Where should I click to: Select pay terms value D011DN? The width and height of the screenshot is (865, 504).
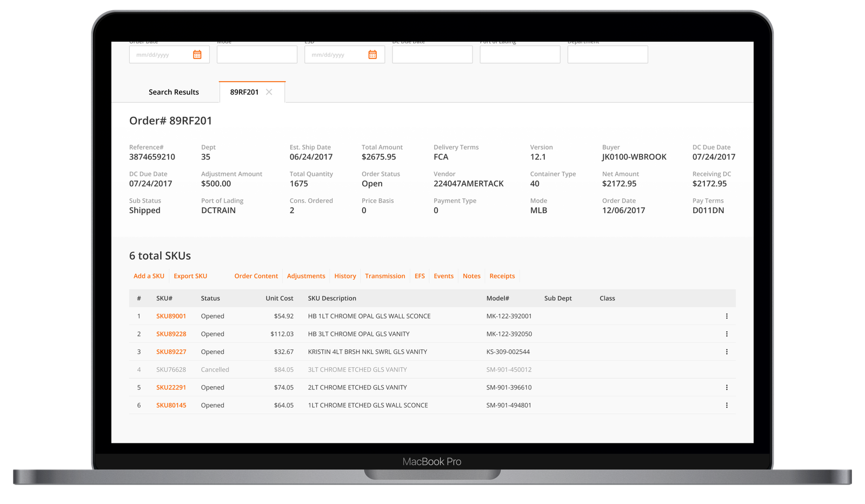(x=708, y=210)
